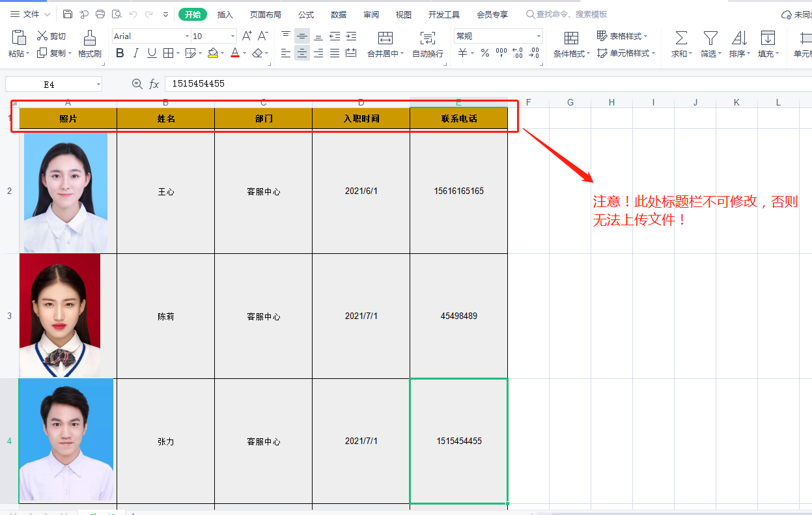Screen dimensions: 812x515
Task: Expand the cell name box dropdown
Action: [98, 85]
